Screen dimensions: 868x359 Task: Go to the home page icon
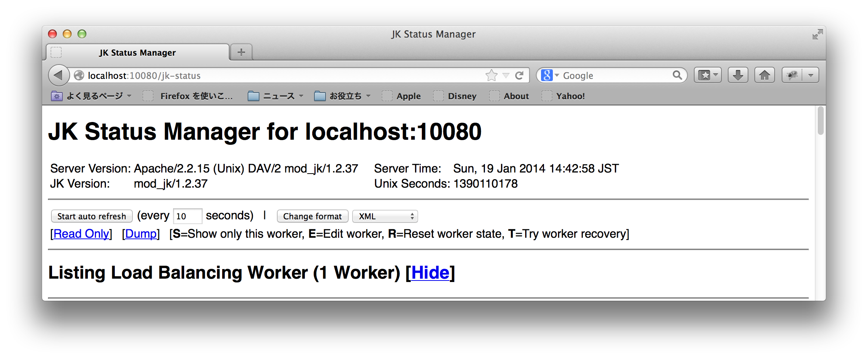pos(764,75)
